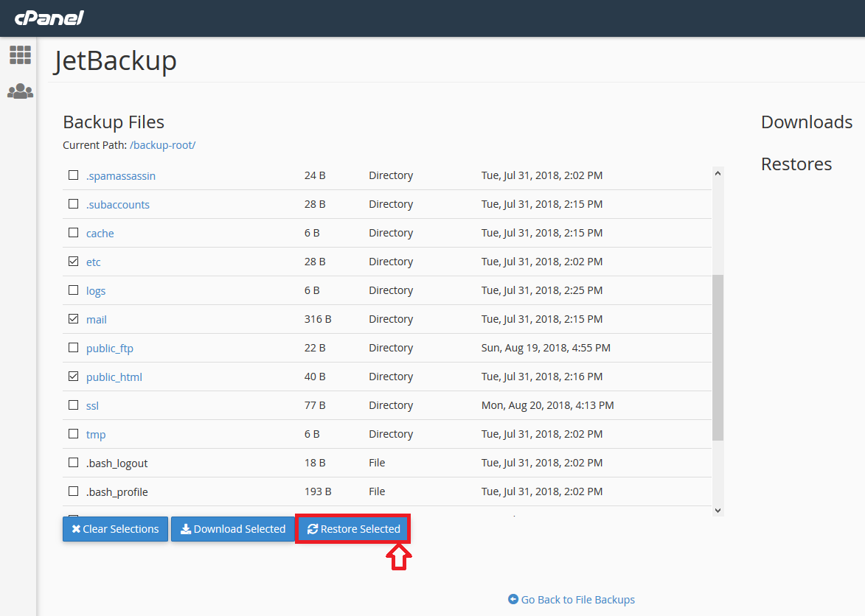Clear all selections with Clear Selections button
The width and height of the screenshot is (865, 616).
pyautogui.click(x=115, y=529)
